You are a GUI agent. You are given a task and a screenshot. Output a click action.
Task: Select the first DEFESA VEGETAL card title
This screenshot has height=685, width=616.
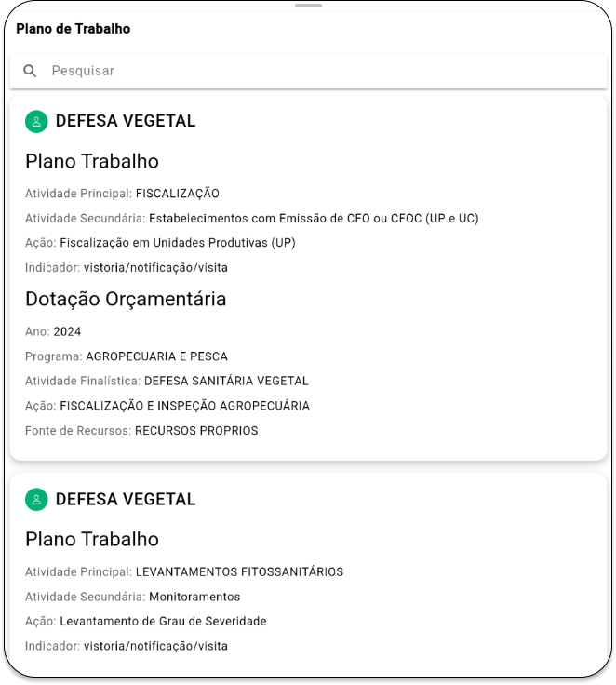point(126,121)
